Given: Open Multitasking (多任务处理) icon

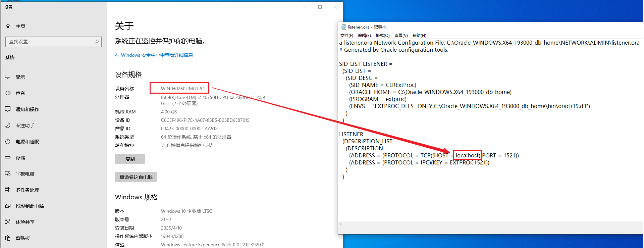Looking at the screenshot, I should pos(8,190).
